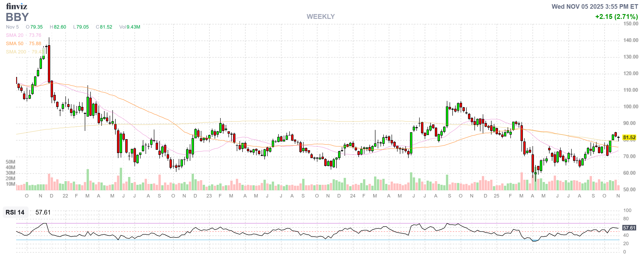Select the SMA 20 indicator label
644x259 pixels.
[15, 35]
